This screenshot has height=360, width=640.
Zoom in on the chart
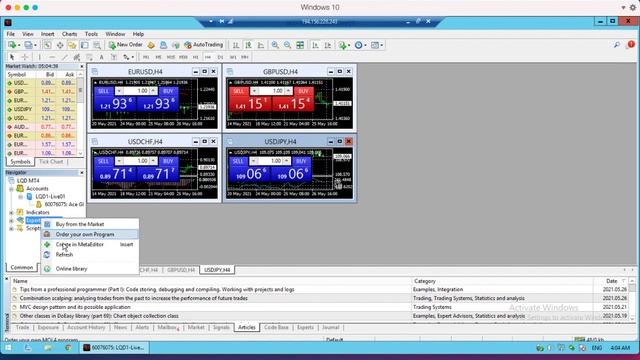[x=275, y=45]
